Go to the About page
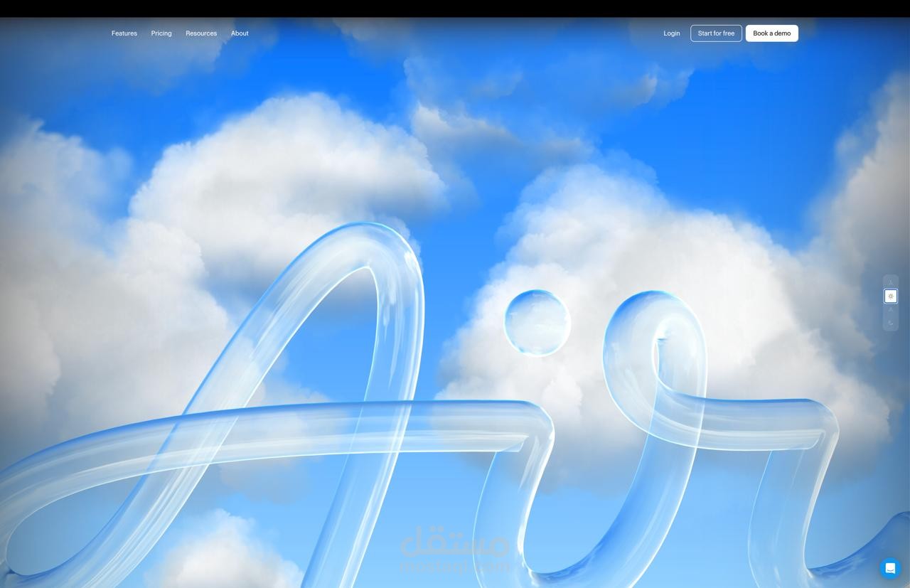The height and width of the screenshot is (588, 910). pyautogui.click(x=240, y=33)
